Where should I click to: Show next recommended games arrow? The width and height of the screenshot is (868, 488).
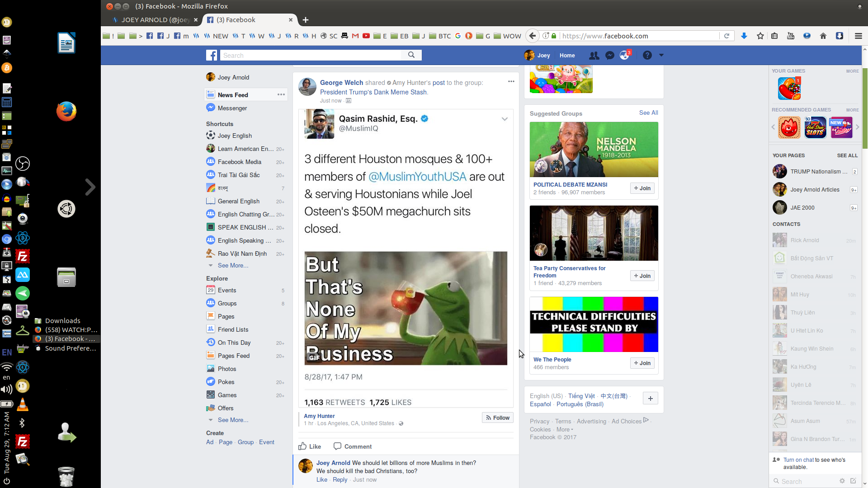tap(857, 127)
